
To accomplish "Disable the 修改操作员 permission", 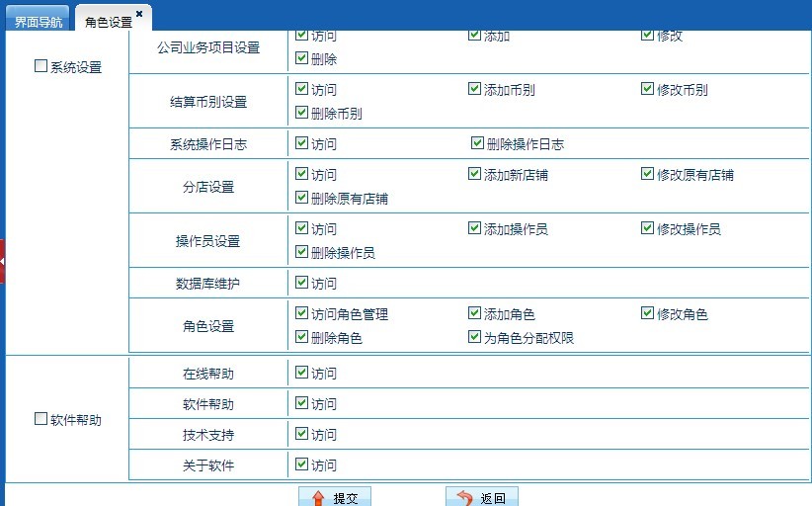I will 647,228.
